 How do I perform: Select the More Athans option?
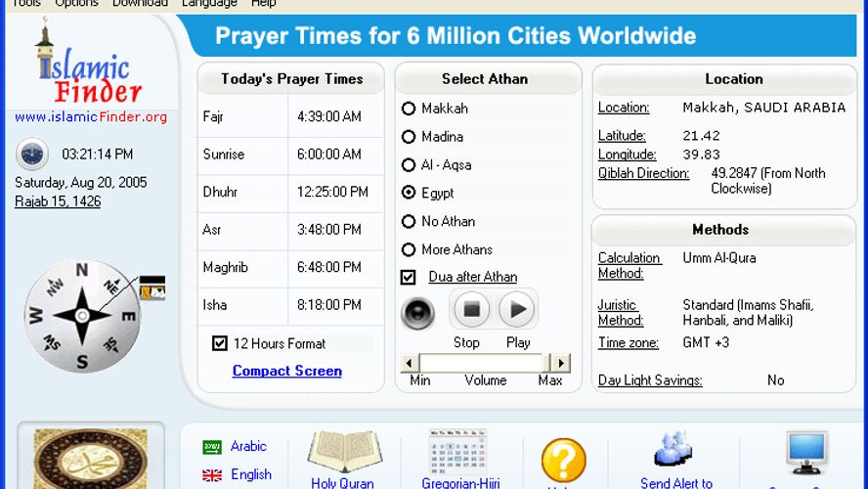409,249
